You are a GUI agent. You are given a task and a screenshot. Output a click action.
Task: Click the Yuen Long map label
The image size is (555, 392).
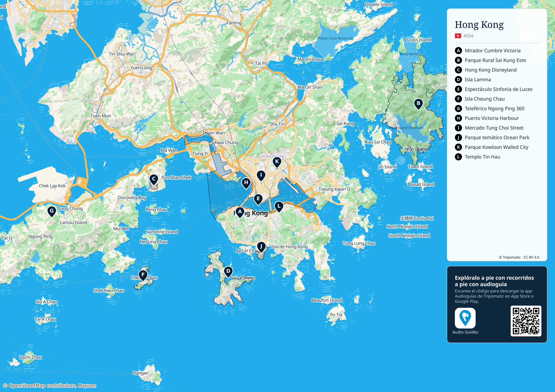pos(141,68)
